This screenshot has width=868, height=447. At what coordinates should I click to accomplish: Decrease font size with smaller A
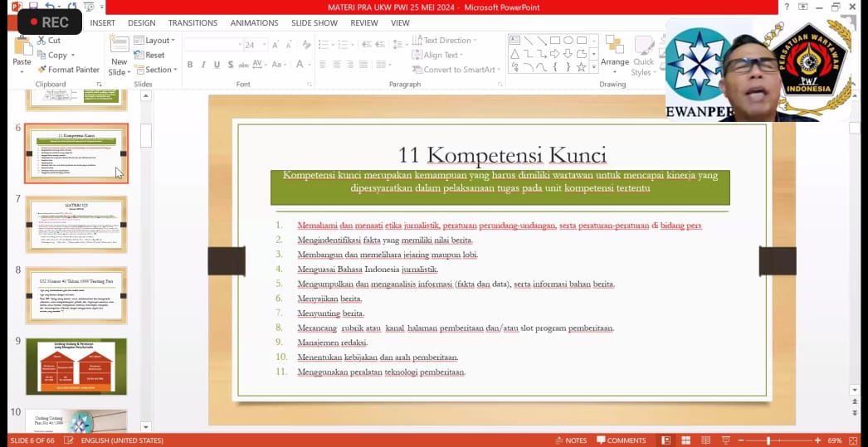[x=290, y=45]
